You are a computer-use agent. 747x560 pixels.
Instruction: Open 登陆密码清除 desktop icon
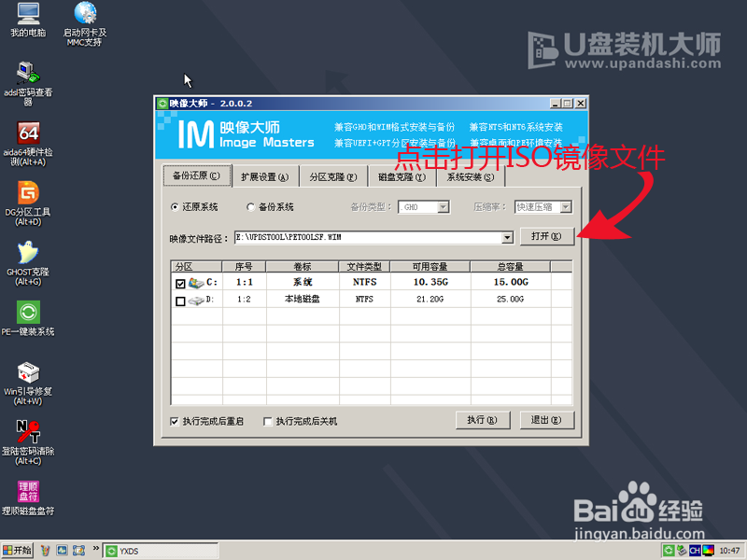(28, 443)
